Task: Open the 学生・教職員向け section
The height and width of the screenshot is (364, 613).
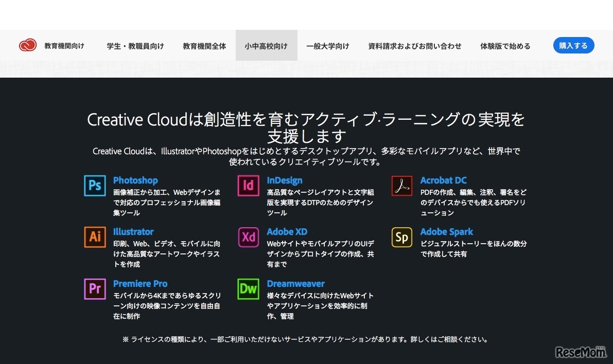Action: (135, 45)
